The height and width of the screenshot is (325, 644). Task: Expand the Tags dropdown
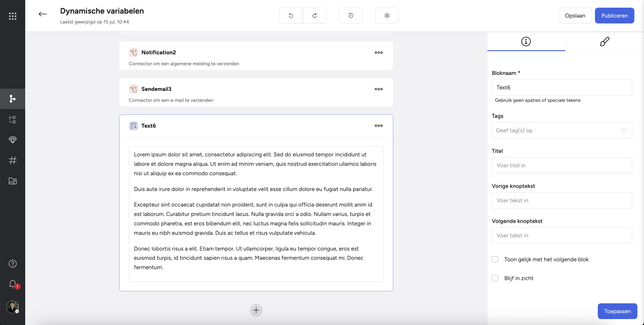(x=561, y=130)
